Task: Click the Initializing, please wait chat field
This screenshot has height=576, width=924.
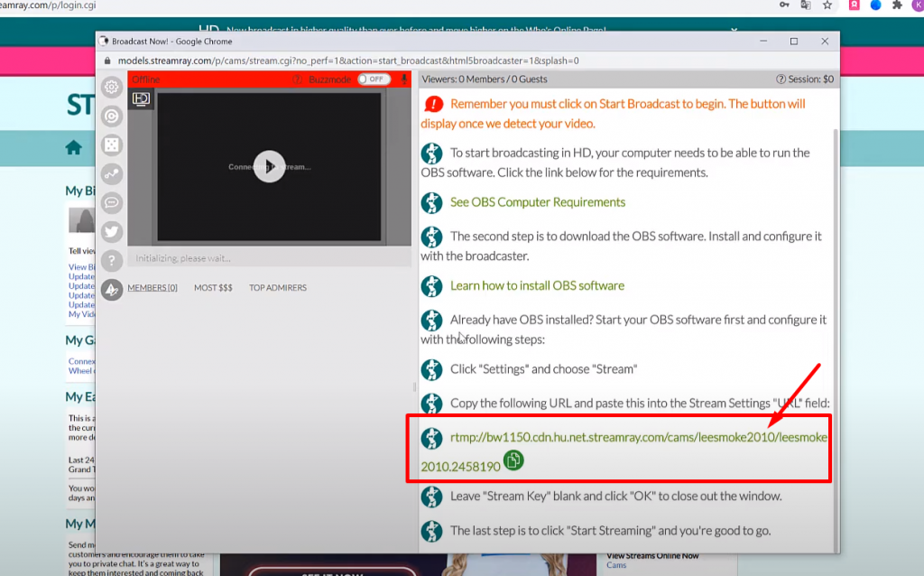Action: tap(269, 258)
